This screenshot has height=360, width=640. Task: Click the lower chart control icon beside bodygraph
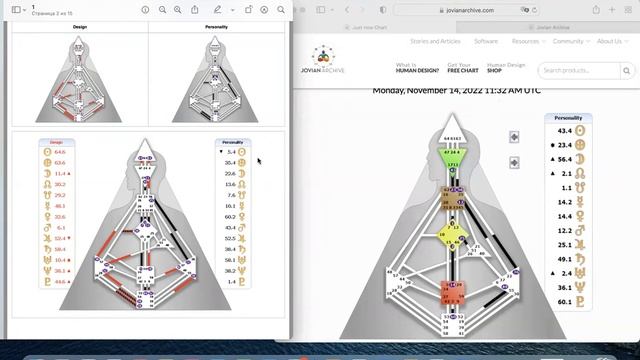coord(514,163)
